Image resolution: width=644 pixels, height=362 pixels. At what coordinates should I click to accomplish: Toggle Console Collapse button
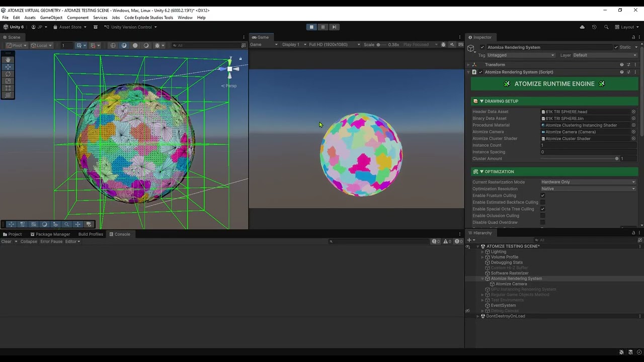pyautogui.click(x=29, y=241)
